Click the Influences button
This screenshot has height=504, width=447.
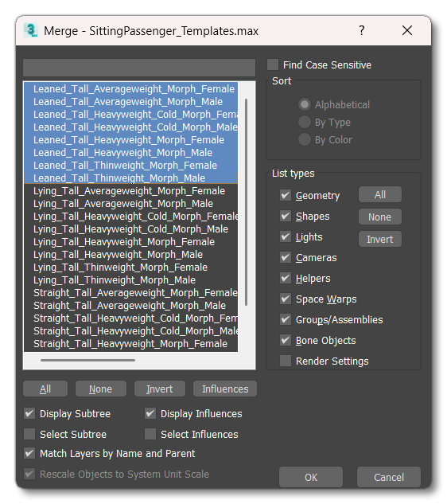[x=225, y=389]
